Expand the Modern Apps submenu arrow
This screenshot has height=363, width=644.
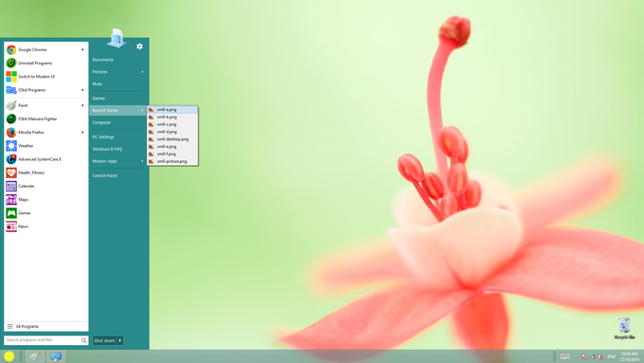(142, 161)
